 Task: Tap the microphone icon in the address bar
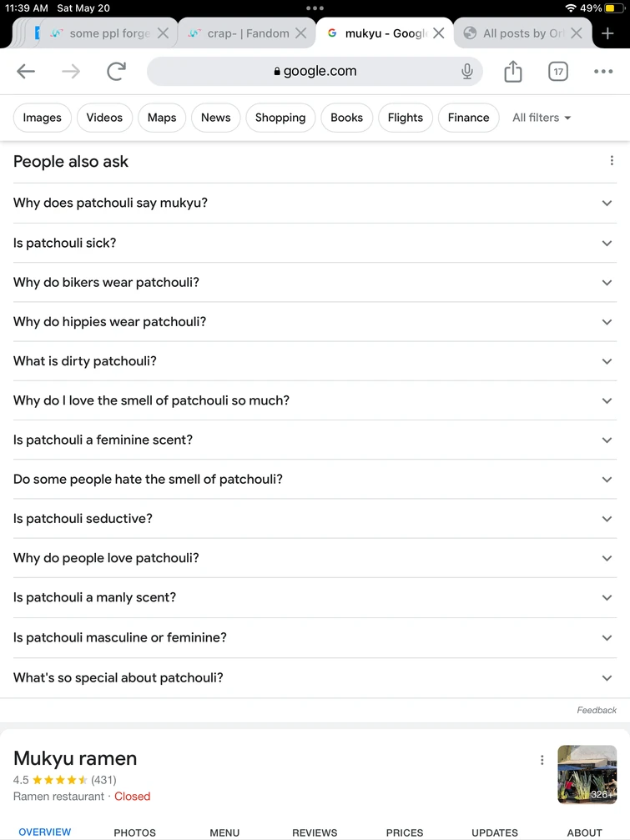(x=467, y=71)
